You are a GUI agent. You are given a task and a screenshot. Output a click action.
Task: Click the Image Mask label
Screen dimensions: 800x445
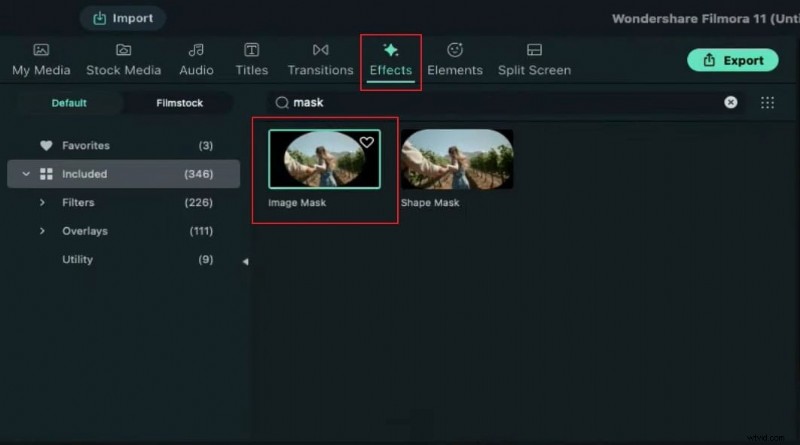(297, 203)
